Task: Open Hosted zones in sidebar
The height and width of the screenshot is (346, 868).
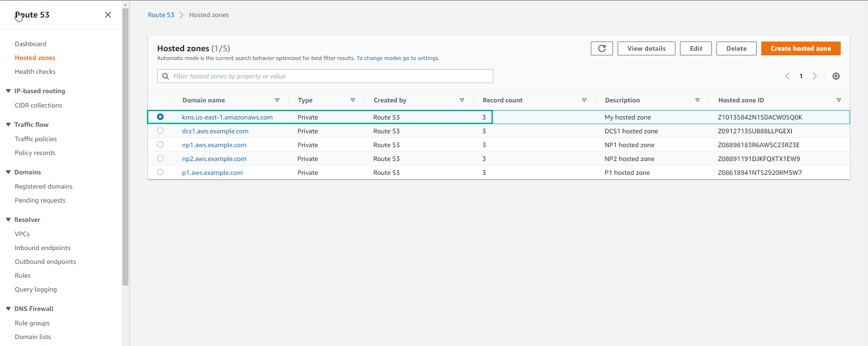Action: (35, 58)
